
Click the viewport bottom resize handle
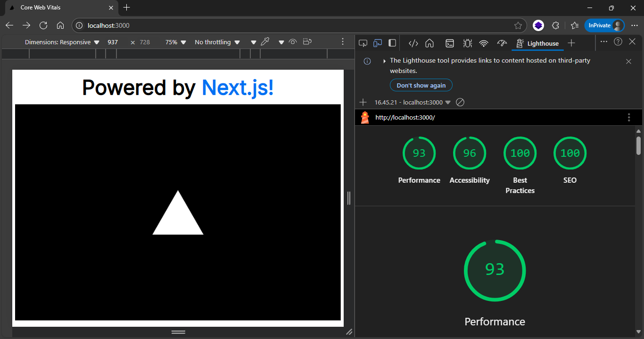(x=178, y=332)
